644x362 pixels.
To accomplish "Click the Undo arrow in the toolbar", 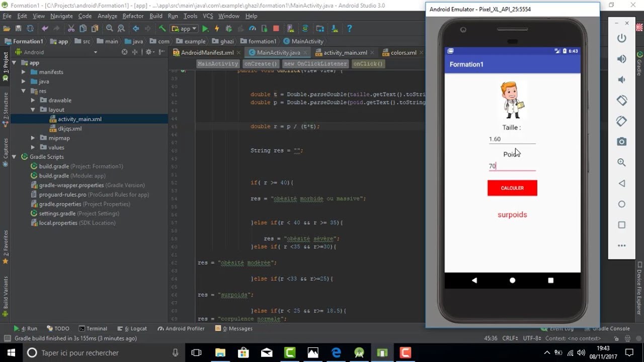I will point(45,29).
